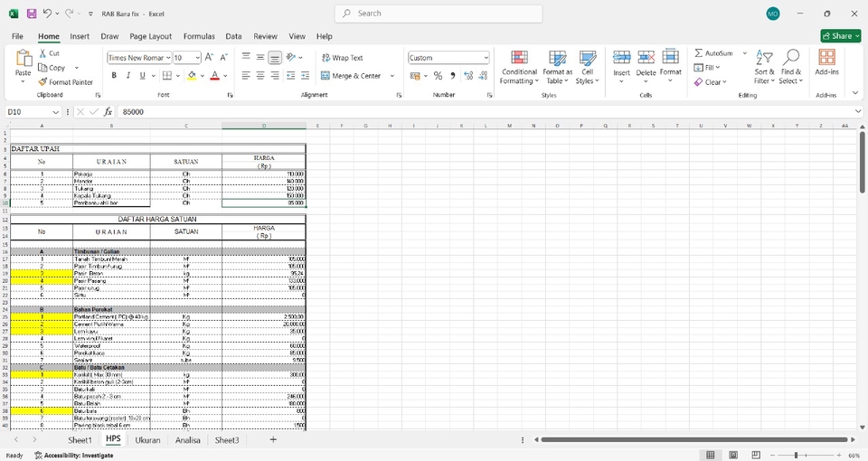Viewport: 868px width, 461px height.
Task: Toggle Bold formatting
Action: click(114, 75)
